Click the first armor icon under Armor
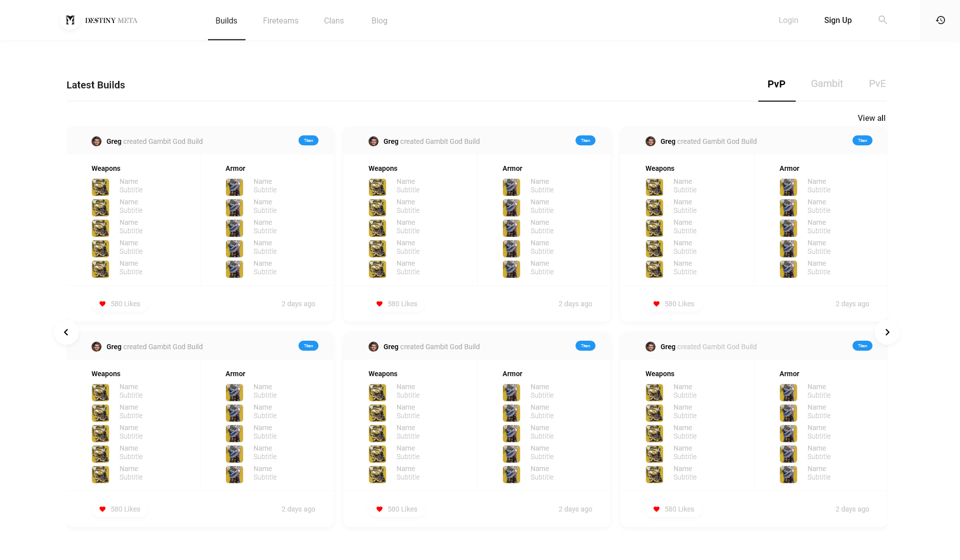The image size is (960, 560). [234, 187]
